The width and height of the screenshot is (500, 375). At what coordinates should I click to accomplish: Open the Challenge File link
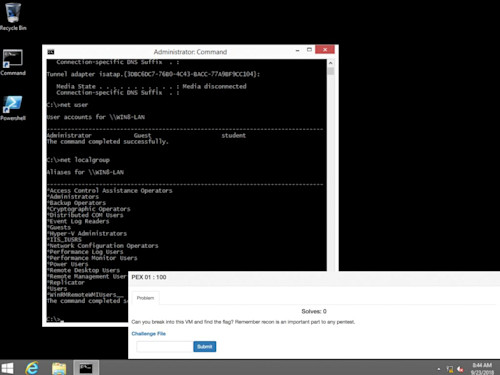tap(148, 333)
